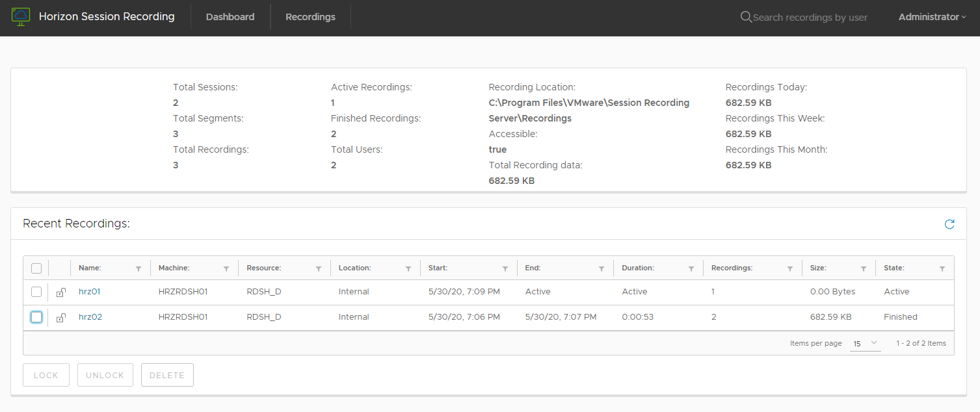Open the Duration column filter
The height and width of the screenshot is (412, 980).
691,268
